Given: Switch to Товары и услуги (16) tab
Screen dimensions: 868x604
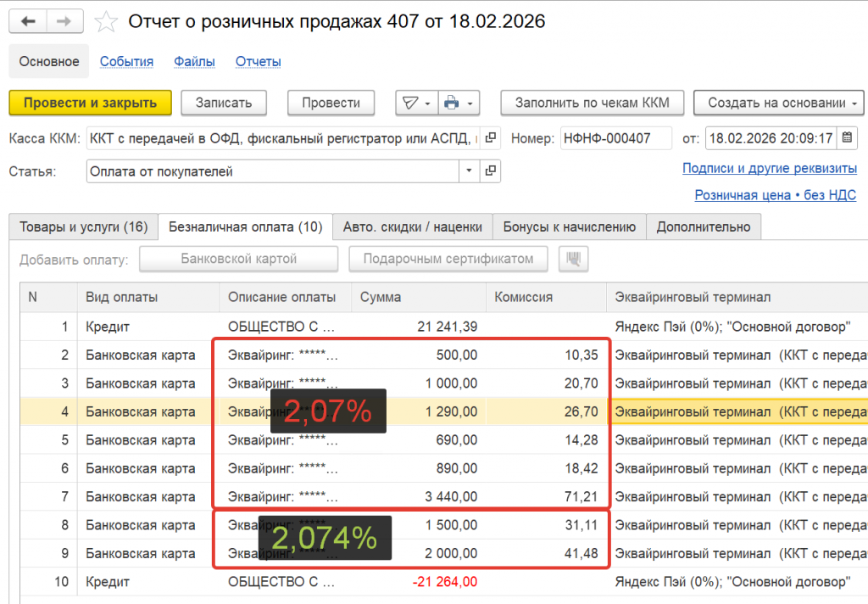Looking at the screenshot, I should 84,227.
